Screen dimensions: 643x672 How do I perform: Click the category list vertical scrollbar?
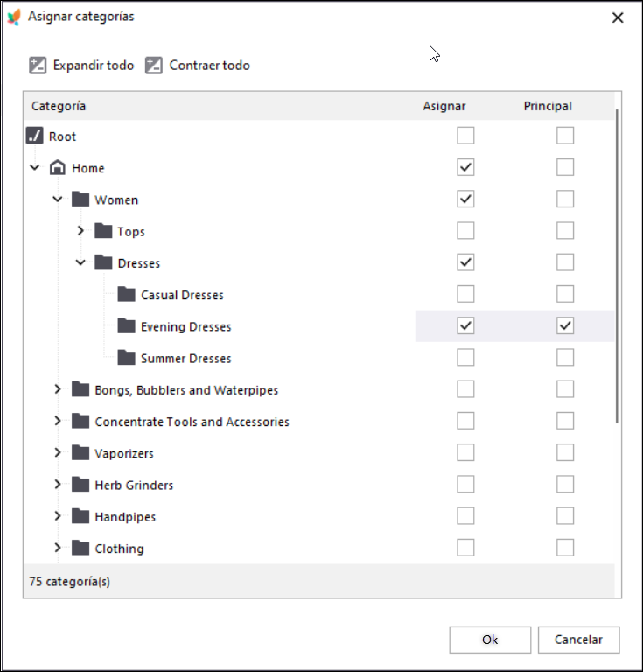click(x=617, y=266)
